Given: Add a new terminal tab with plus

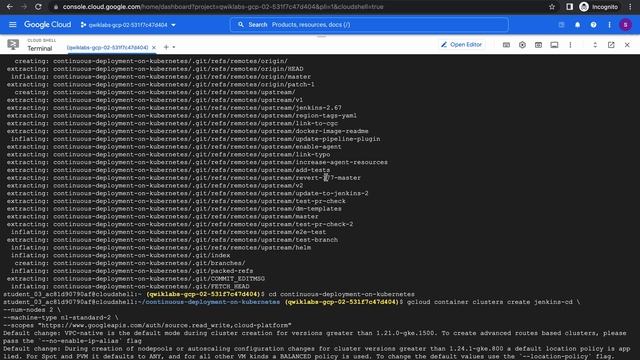Looking at the screenshot, I should click(166, 47).
